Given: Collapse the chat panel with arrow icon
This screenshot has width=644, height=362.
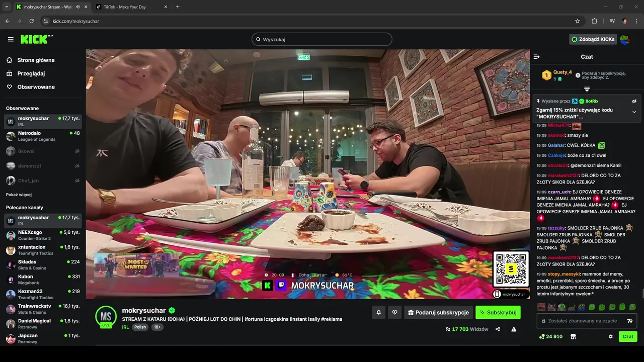Looking at the screenshot, I should [x=536, y=57].
